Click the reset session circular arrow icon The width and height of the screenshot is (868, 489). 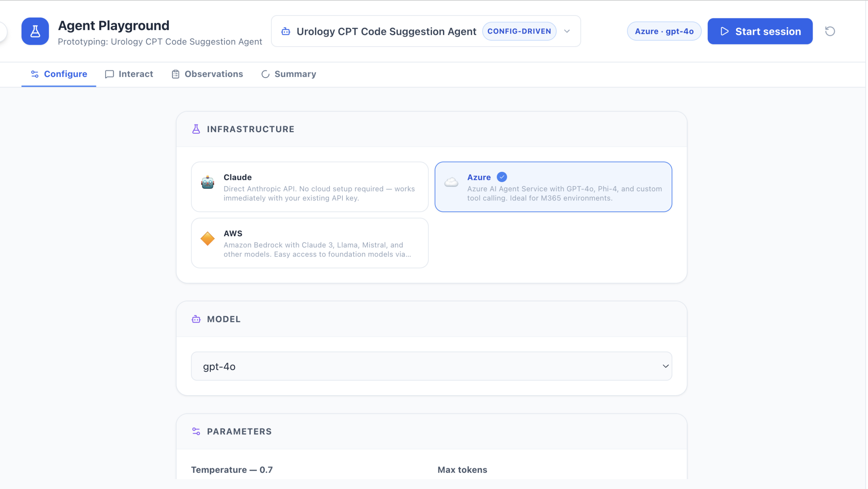click(830, 31)
